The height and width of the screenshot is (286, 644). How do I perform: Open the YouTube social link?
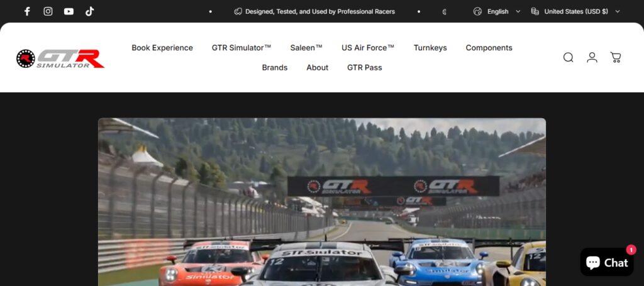tap(69, 11)
